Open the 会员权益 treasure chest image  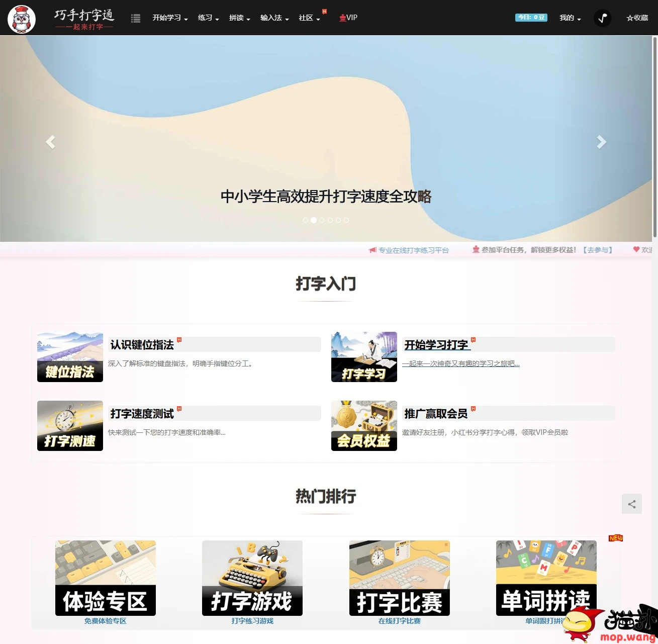click(364, 426)
